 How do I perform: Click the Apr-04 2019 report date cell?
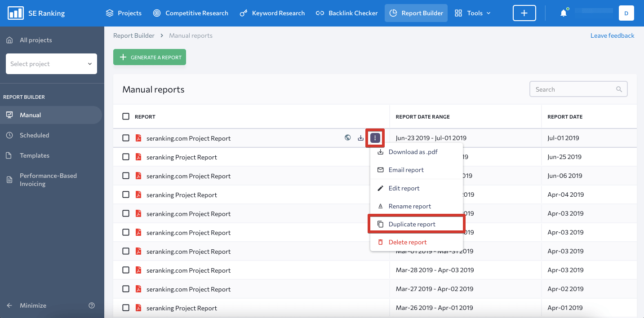565,194
